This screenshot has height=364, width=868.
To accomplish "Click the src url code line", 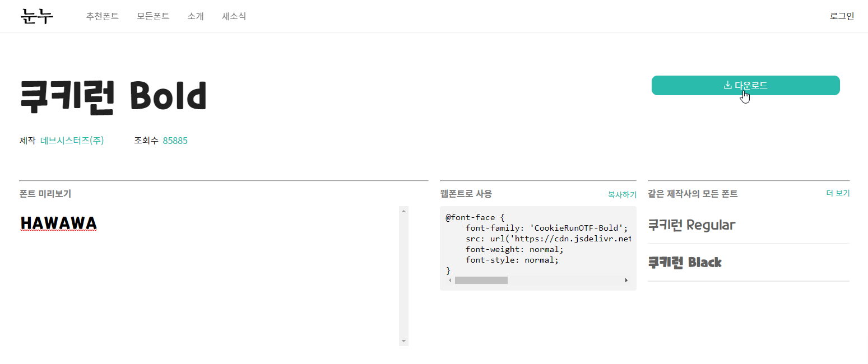I will pyautogui.click(x=548, y=239).
